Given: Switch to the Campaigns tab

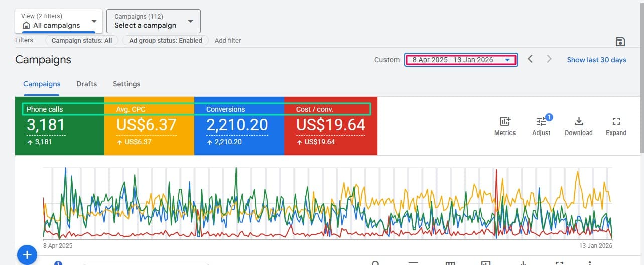Looking at the screenshot, I should point(42,84).
